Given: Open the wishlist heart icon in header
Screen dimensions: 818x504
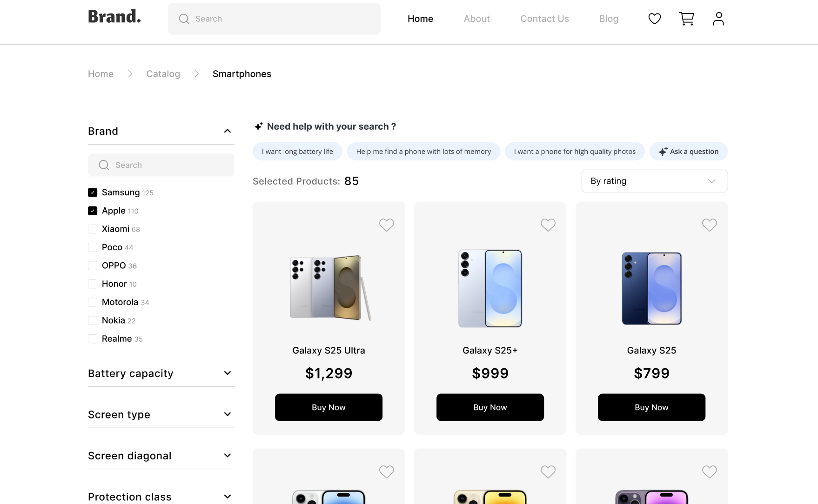Looking at the screenshot, I should 654,19.
